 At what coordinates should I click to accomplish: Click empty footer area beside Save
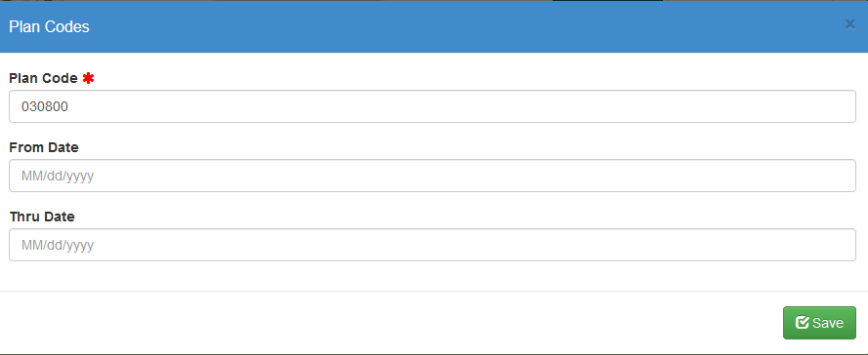[388, 323]
